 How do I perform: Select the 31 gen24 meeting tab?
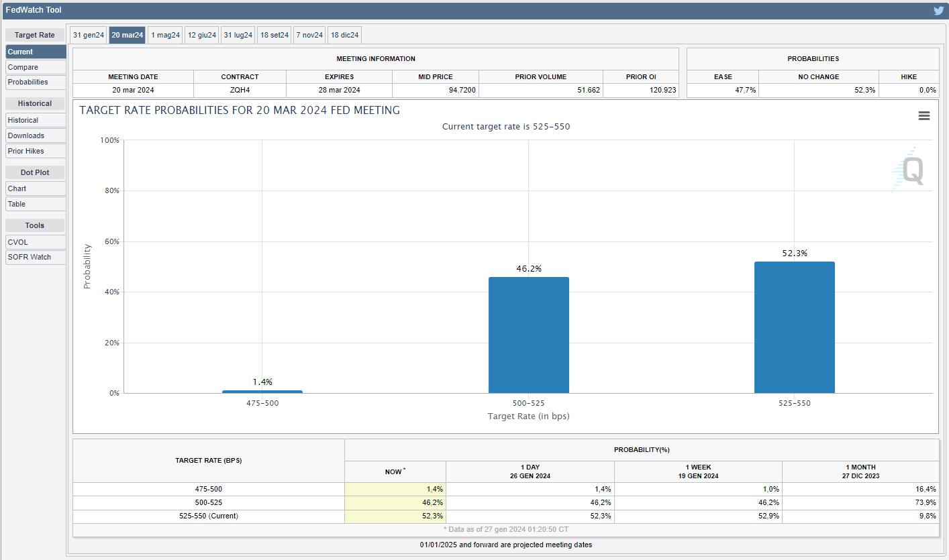click(x=89, y=35)
